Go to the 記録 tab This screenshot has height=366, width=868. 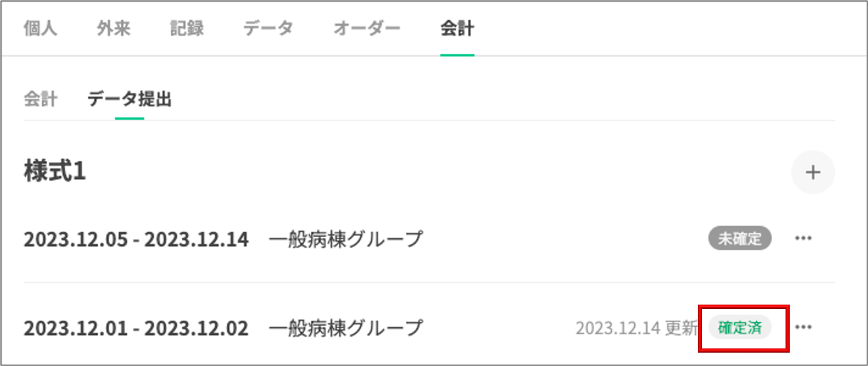[187, 29]
